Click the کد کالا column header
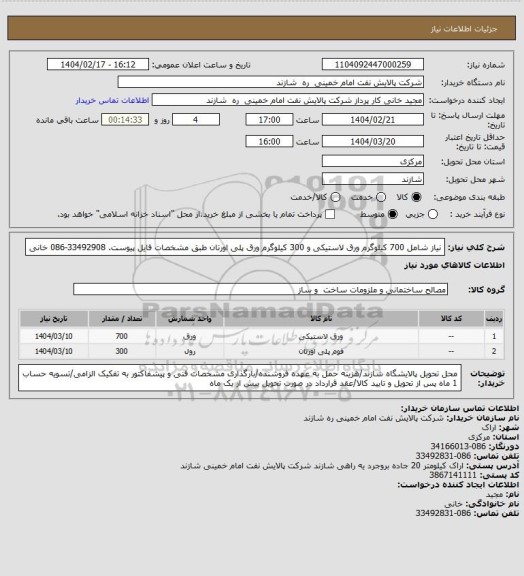This screenshot has height=576, width=524. click(451, 318)
